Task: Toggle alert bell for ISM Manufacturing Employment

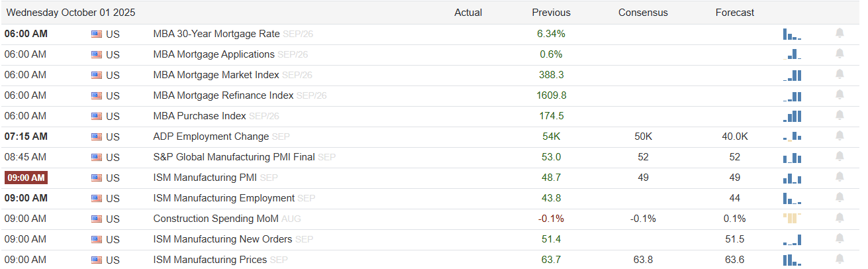Action: 840,197
